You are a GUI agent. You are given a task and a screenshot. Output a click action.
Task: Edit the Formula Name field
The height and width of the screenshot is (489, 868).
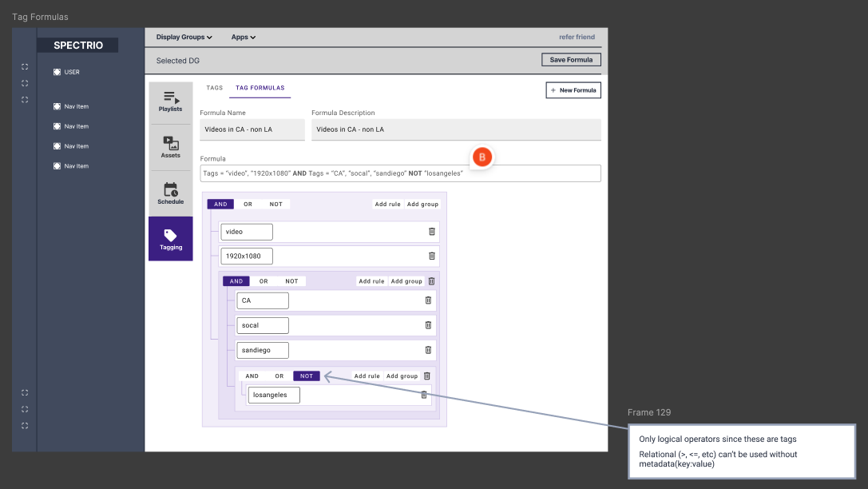(x=252, y=129)
